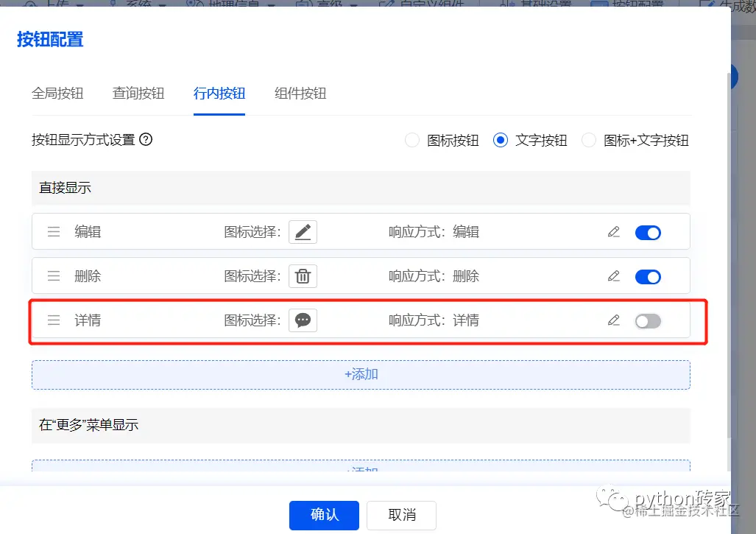Open the 组件按钮 tab

(x=300, y=93)
